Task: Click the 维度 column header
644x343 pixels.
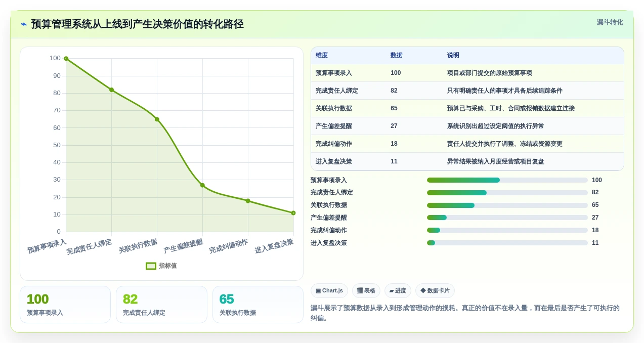Action: [x=322, y=55]
